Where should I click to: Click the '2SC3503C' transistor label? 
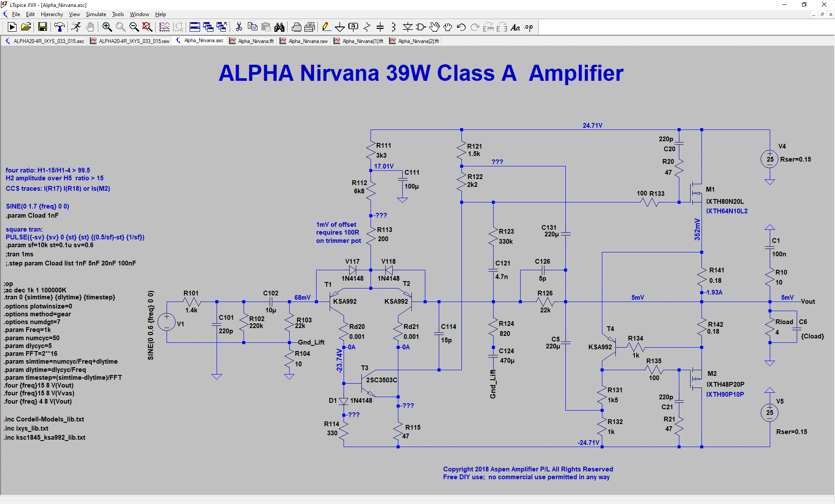(x=381, y=380)
